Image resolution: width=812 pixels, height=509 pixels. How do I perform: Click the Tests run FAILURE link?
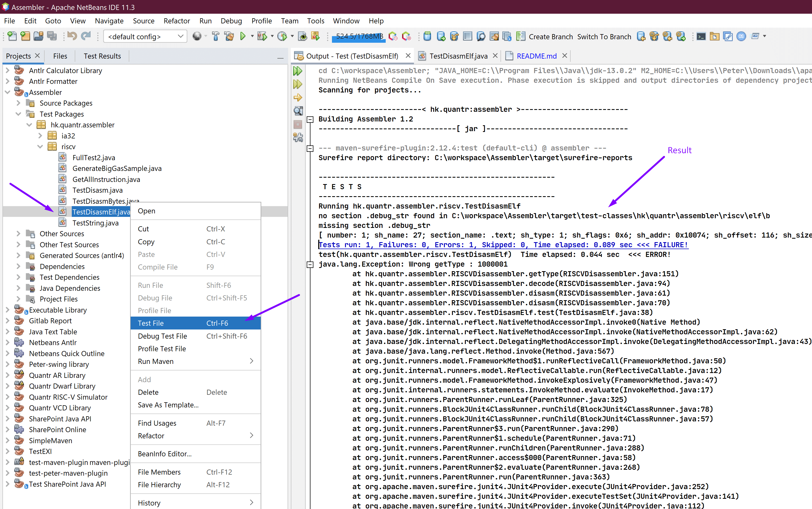pyautogui.click(x=503, y=245)
